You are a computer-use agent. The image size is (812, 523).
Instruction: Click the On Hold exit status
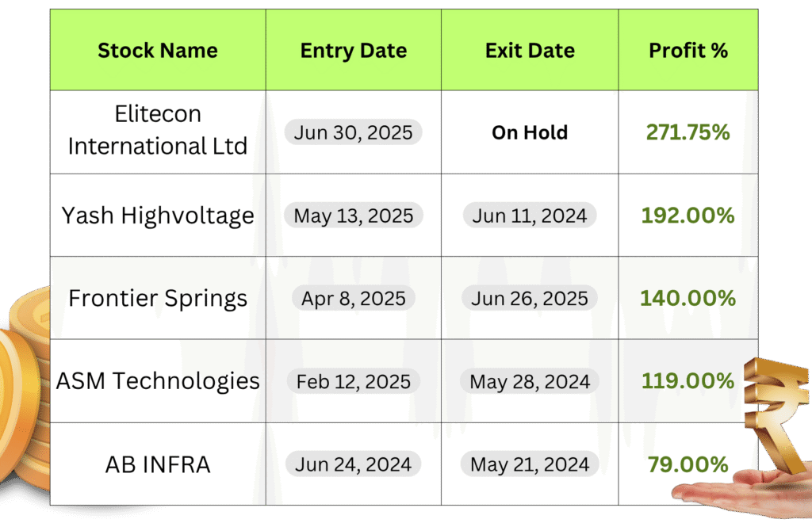(530, 132)
